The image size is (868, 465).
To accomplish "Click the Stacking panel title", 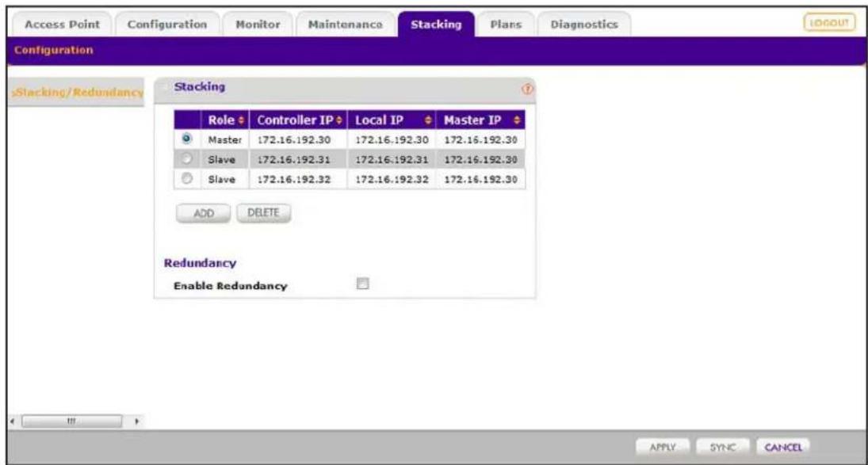I will click(x=199, y=87).
